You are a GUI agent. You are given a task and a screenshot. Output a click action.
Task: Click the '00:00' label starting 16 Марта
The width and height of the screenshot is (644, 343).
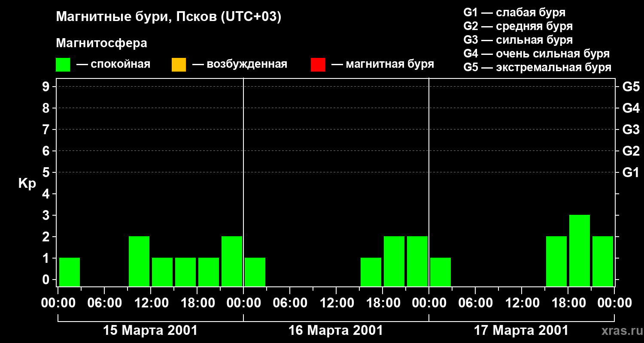pos(243,303)
